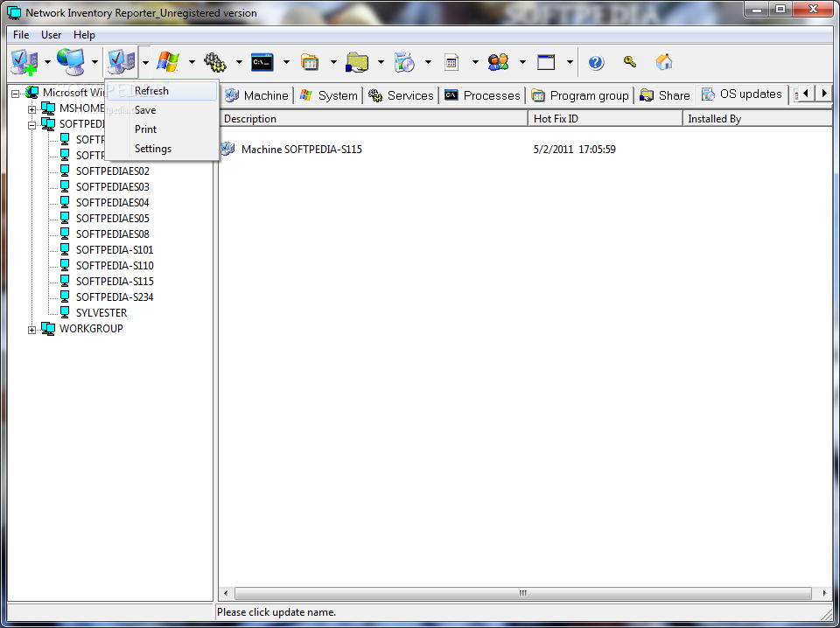Click the OS updates disc toolbar icon
Viewport: 840px width, 628px height.
(x=404, y=62)
